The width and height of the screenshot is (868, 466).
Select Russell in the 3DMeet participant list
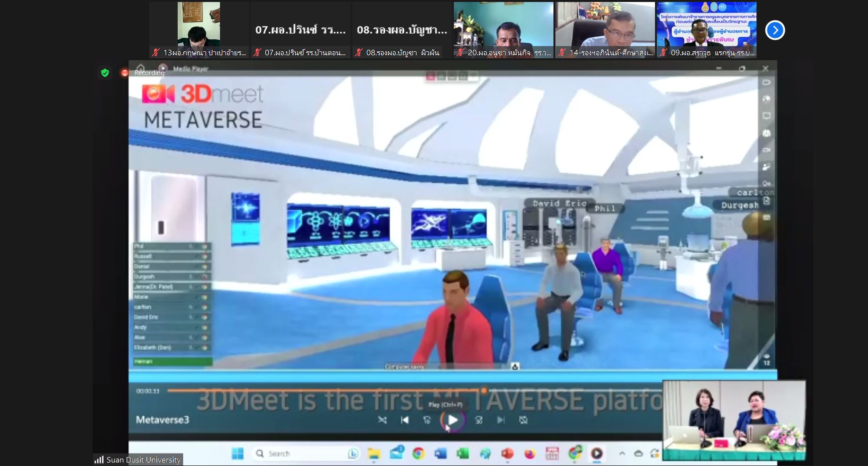172,256
